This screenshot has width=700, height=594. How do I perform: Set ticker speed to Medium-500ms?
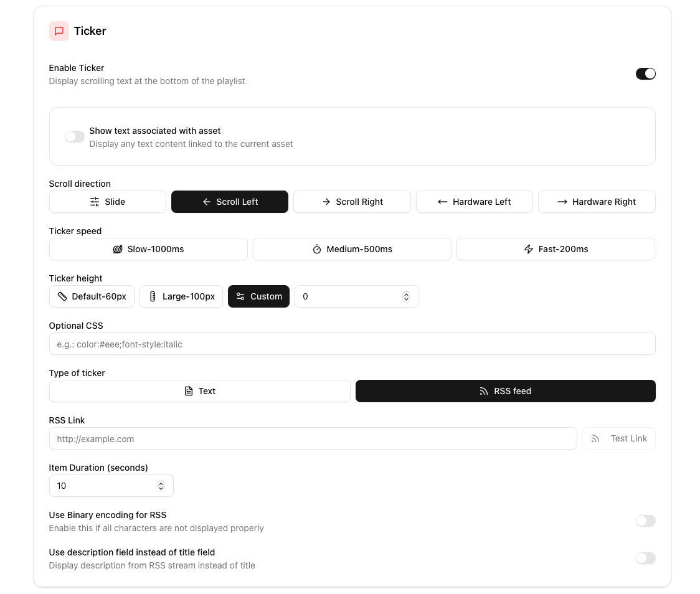pos(352,249)
